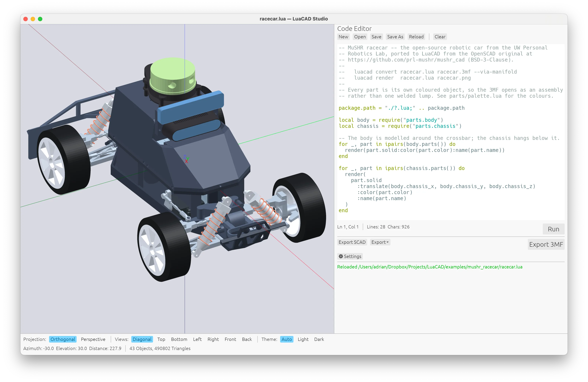588x382 pixels.
Task: Set theme to Light
Action: point(303,339)
